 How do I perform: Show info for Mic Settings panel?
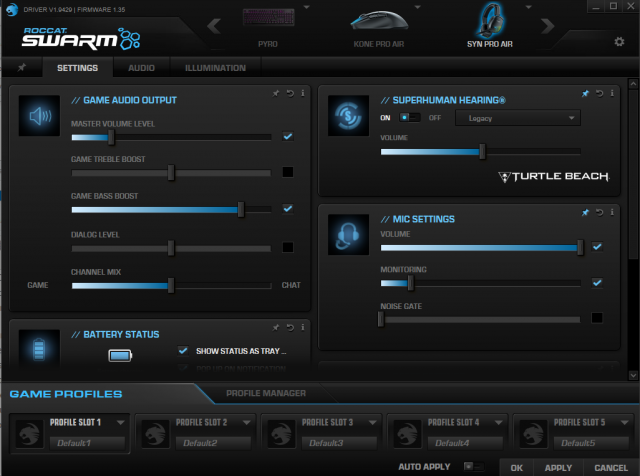pos(611,212)
